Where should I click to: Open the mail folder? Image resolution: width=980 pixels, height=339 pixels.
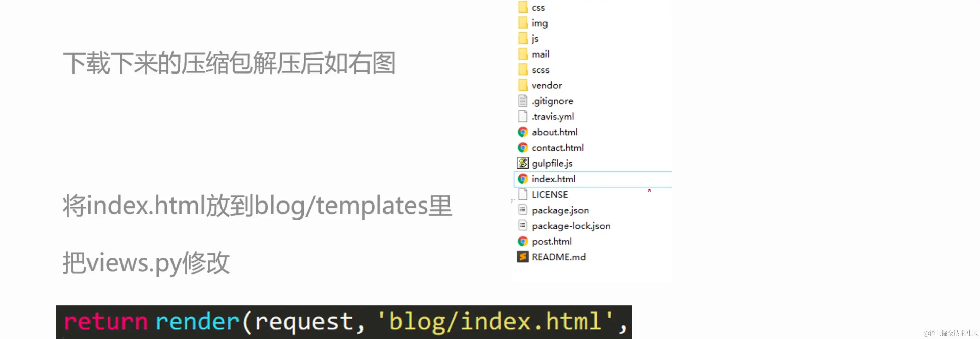pyautogui.click(x=540, y=54)
